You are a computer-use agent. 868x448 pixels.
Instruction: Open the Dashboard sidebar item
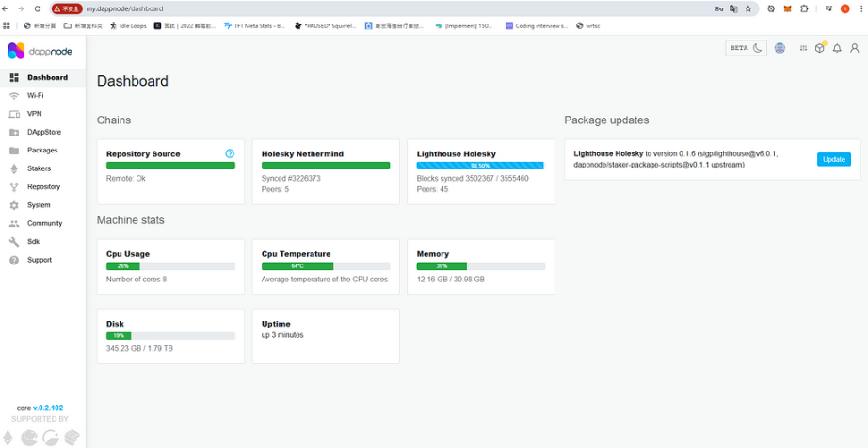coord(42,77)
